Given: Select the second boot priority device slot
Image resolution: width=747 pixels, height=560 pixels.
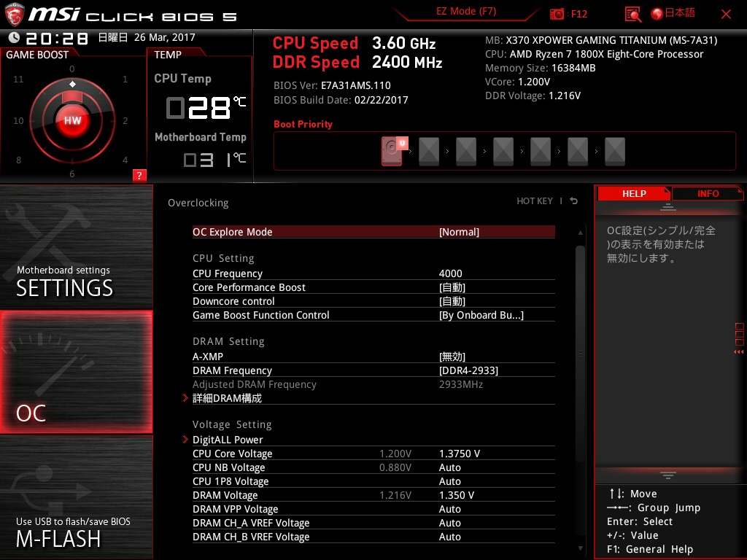Looking at the screenshot, I should click(x=429, y=152).
